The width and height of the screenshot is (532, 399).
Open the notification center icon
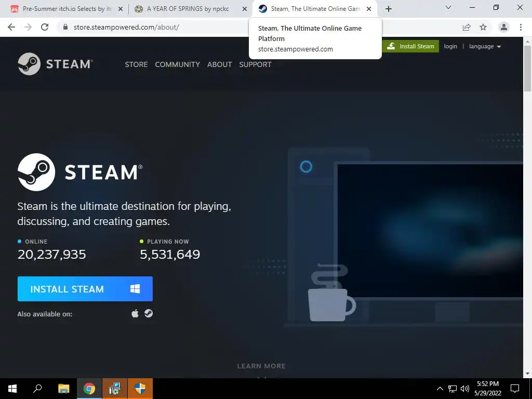(515, 389)
